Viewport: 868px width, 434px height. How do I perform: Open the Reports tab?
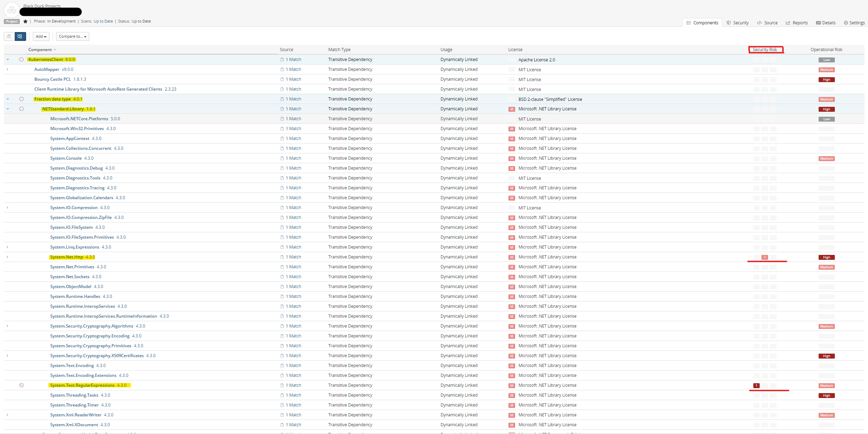pyautogui.click(x=797, y=23)
